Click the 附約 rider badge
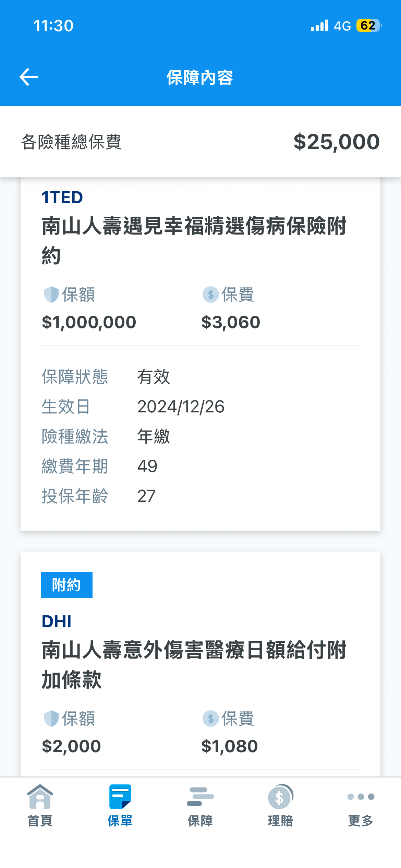Screen dimensions: 401x868 tap(66, 585)
